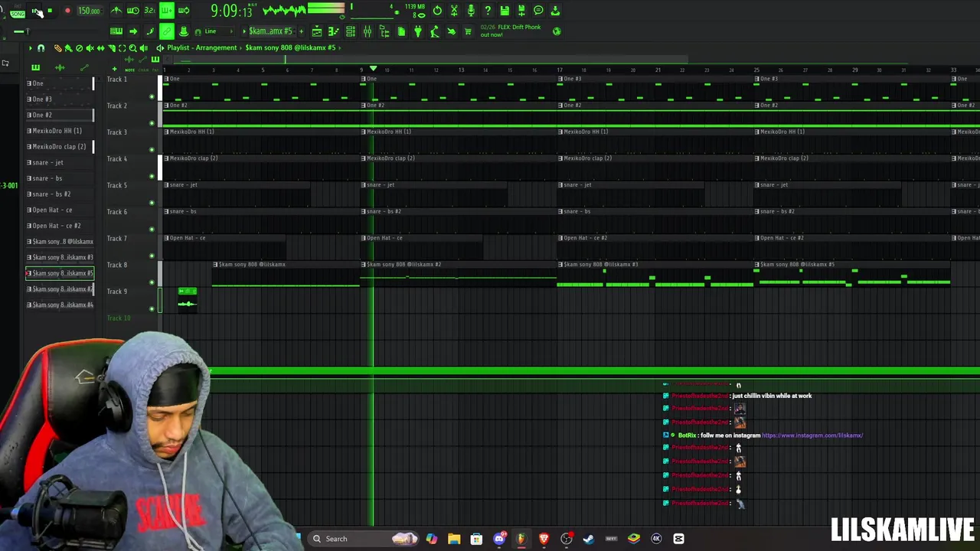Viewport: 980px width, 551px height.
Task: Click the 150.000 tempo field
Action: click(x=89, y=11)
